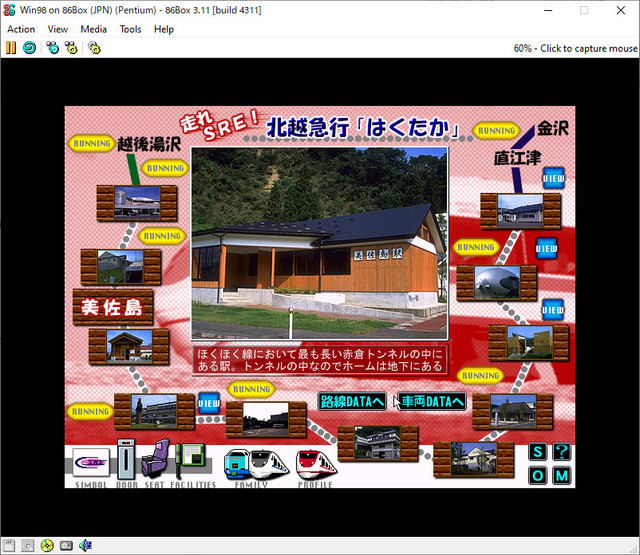Viewport: 640px width, 555px height.
Task: Send Ctrl+Alt+Del via the toolbar icon
Action: point(53,48)
